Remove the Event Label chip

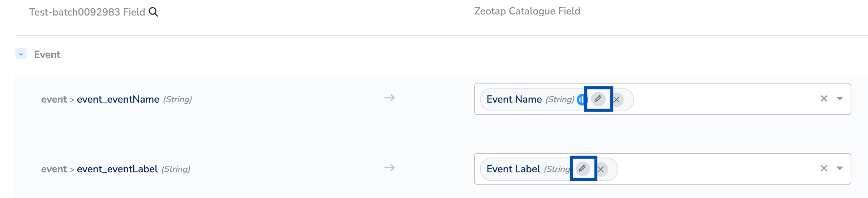601,169
